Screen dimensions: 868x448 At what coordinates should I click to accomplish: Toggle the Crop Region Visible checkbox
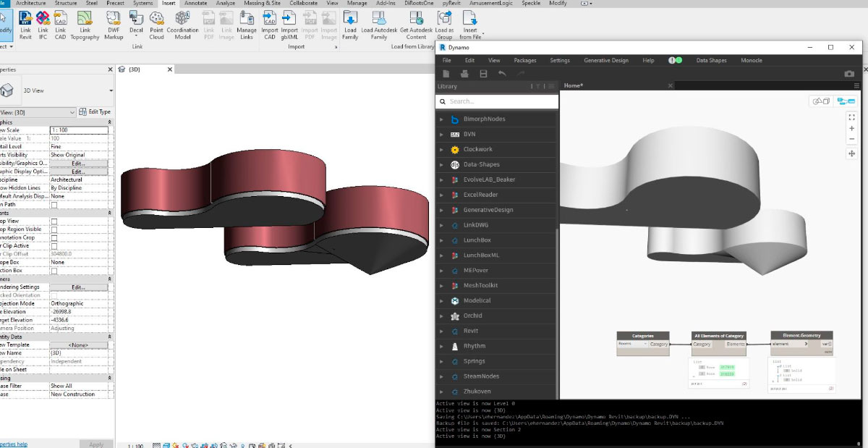pyautogui.click(x=54, y=229)
